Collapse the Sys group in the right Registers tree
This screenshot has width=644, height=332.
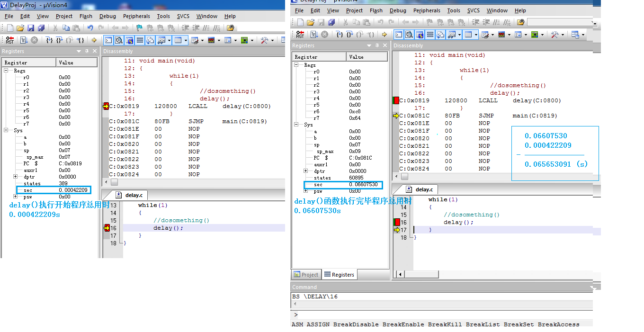click(296, 125)
